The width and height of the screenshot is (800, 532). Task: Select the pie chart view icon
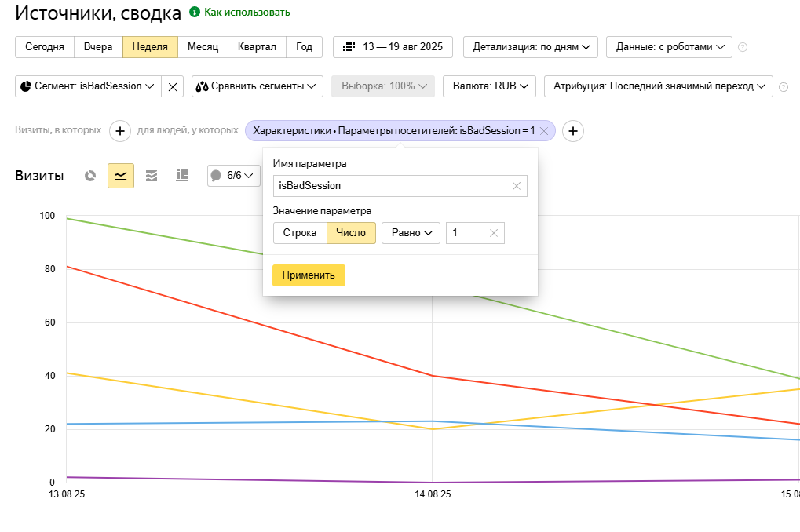90,176
